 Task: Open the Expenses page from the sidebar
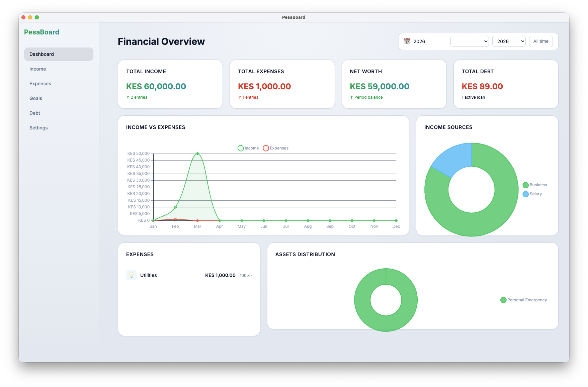[40, 84]
